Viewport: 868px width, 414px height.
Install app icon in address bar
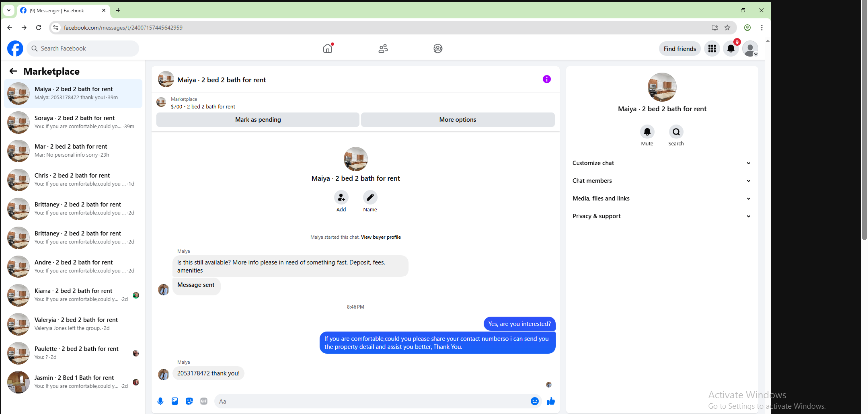click(x=715, y=28)
